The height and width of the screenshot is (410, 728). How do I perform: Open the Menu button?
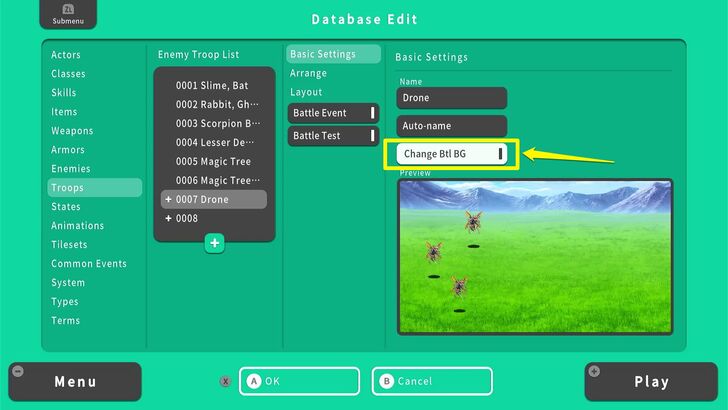coord(75,382)
